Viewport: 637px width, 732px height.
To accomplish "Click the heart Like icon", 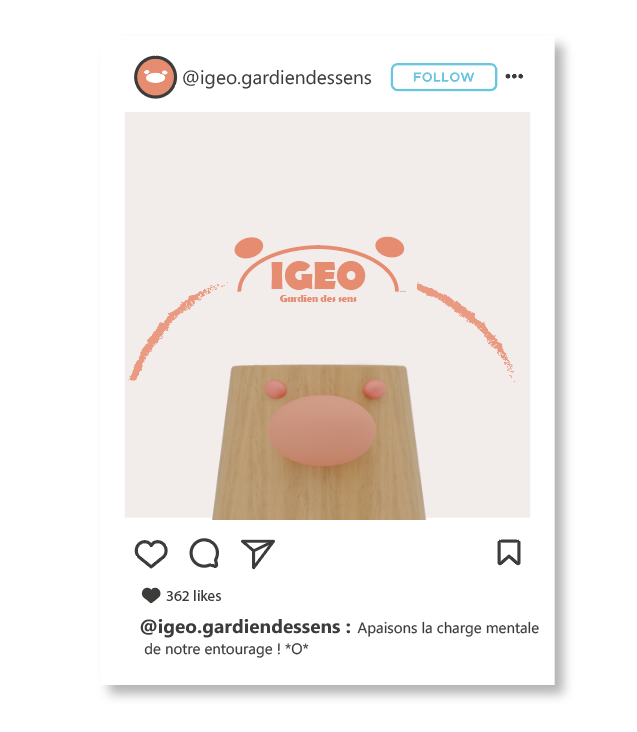I will click(151, 554).
